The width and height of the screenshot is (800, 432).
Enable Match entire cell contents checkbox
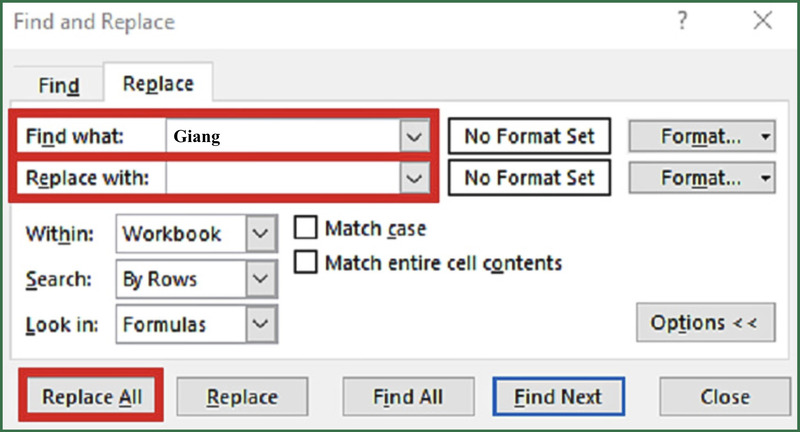click(306, 263)
